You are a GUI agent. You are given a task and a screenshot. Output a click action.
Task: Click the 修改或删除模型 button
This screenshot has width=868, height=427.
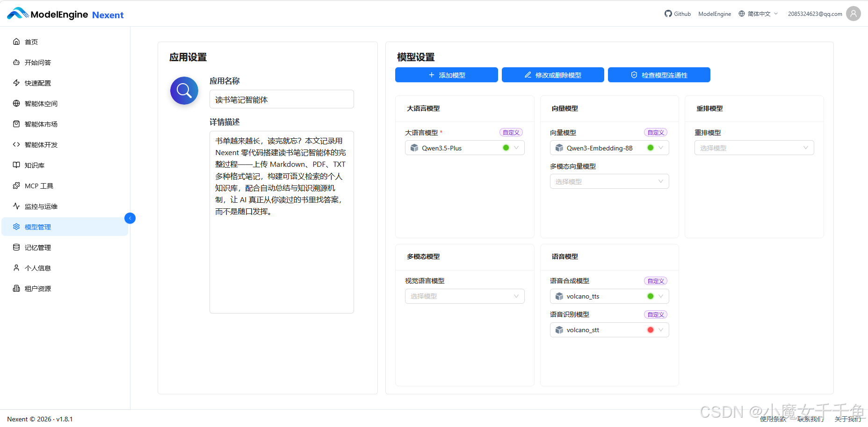coord(553,75)
